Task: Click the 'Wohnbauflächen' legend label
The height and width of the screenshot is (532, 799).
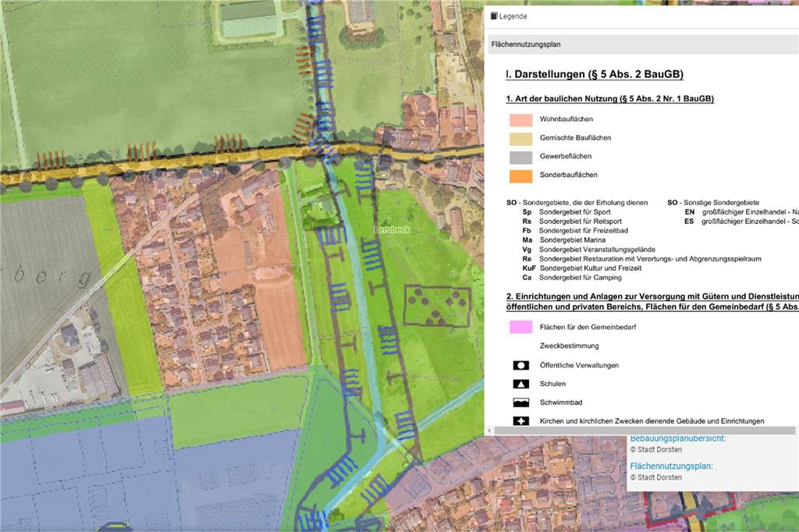Action: [566, 119]
